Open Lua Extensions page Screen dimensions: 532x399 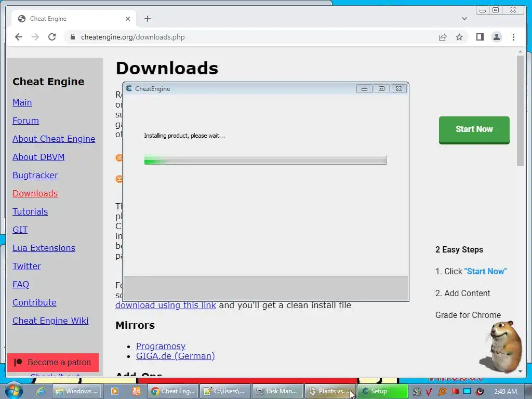[x=44, y=248]
